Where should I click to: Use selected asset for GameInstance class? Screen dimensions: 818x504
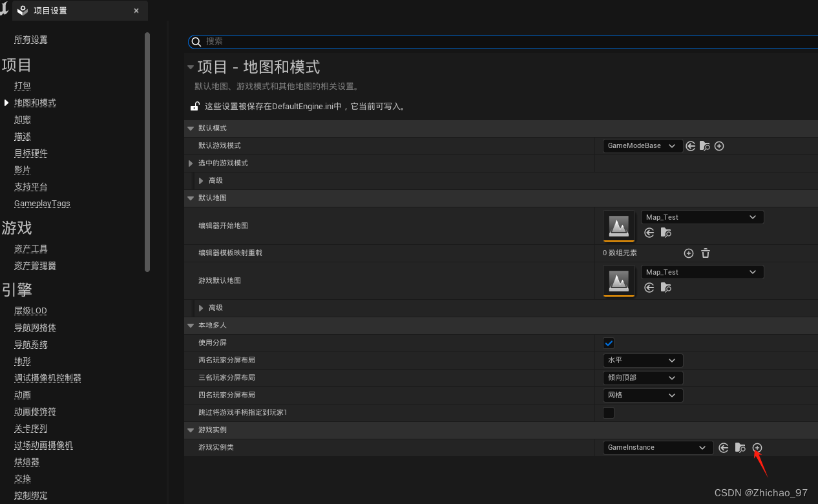click(x=723, y=447)
